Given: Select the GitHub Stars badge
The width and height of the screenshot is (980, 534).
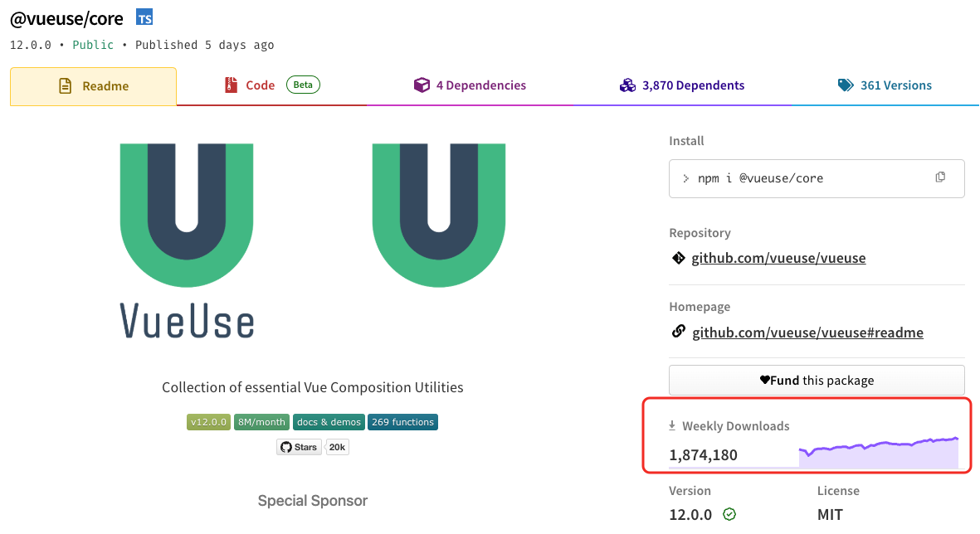Looking at the screenshot, I should [x=298, y=446].
